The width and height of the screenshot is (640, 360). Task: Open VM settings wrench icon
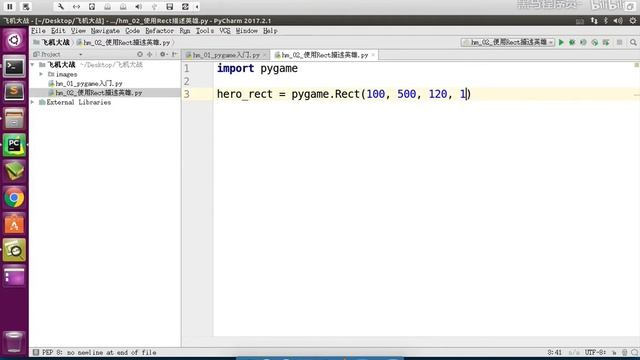[x=60, y=7]
